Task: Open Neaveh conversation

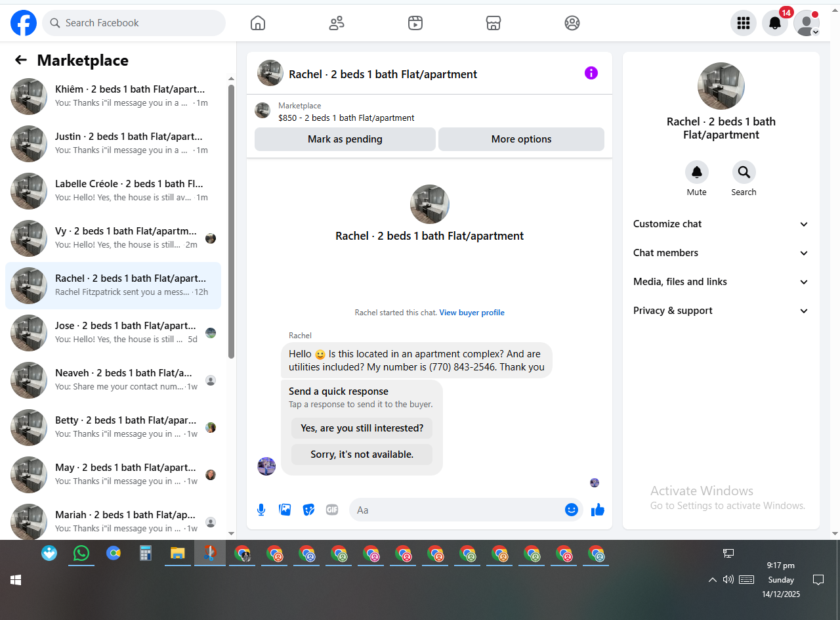Action: [113, 380]
